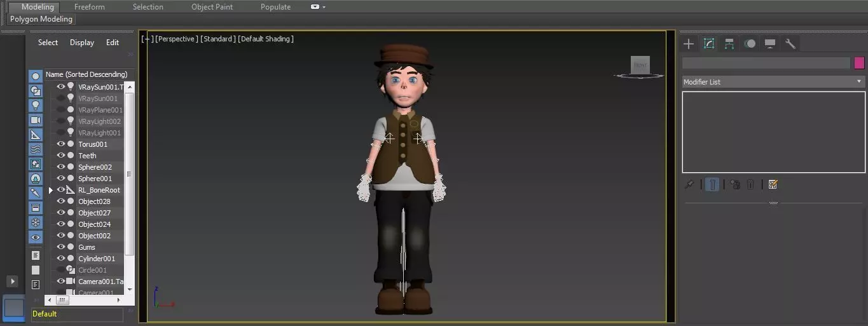The width and height of the screenshot is (868, 326).
Task: Switch to the Object Paint tab
Action: [x=212, y=7]
